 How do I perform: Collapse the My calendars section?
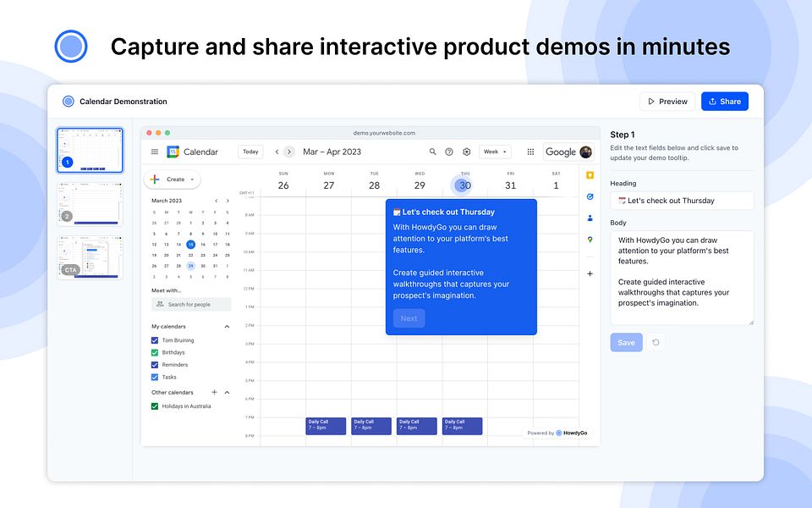227,327
